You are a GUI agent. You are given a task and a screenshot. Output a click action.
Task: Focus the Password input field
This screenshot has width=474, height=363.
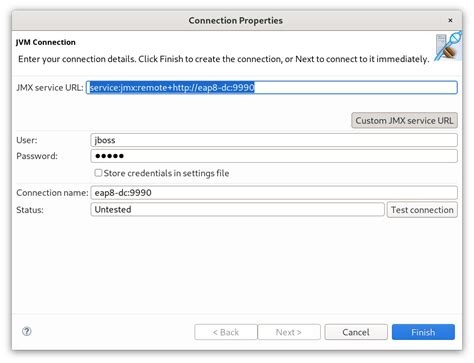(x=274, y=156)
